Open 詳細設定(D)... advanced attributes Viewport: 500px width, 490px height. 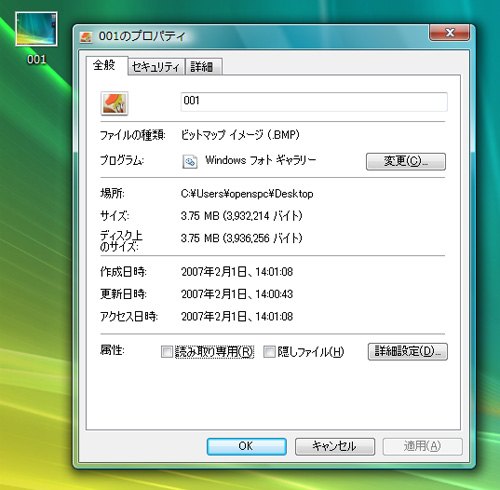pos(408,352)
